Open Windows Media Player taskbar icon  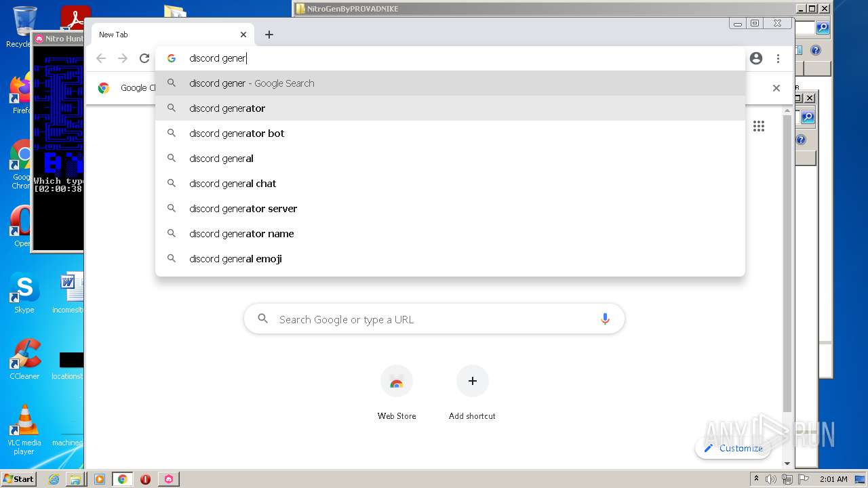pos(100,479)
